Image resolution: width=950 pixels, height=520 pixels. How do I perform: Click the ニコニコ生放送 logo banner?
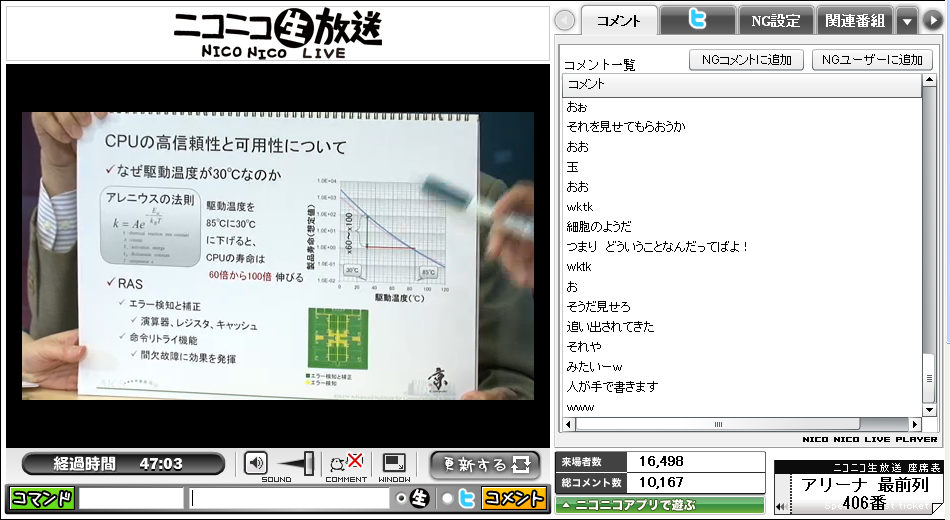(277, 33)
